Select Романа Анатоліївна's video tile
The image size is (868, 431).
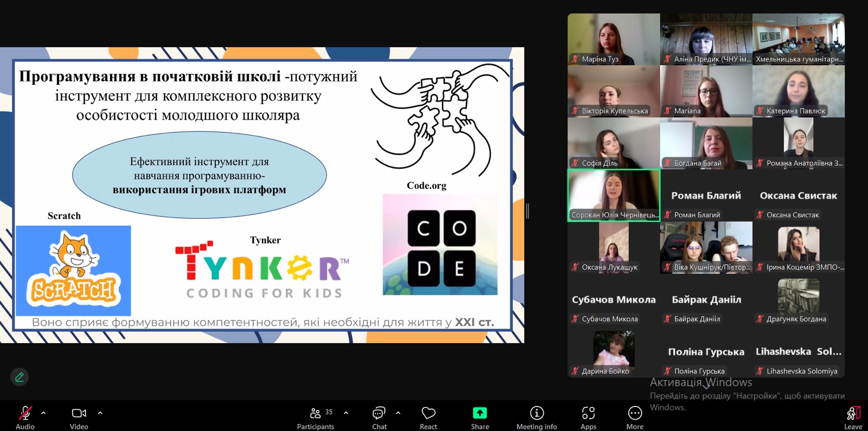(x=799, y=143)
